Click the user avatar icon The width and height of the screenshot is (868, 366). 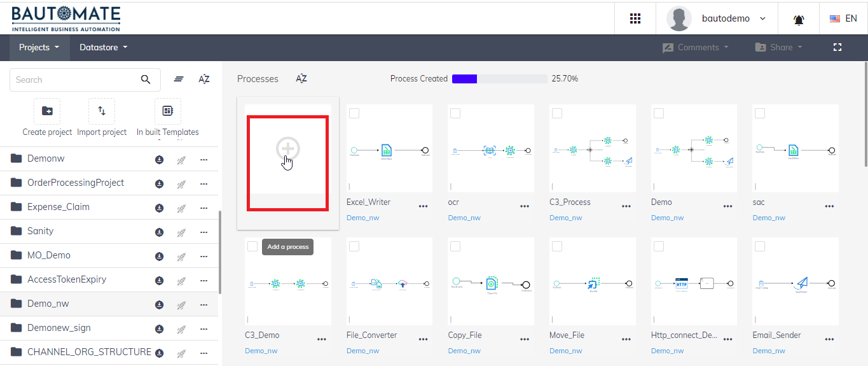point(679,18)
